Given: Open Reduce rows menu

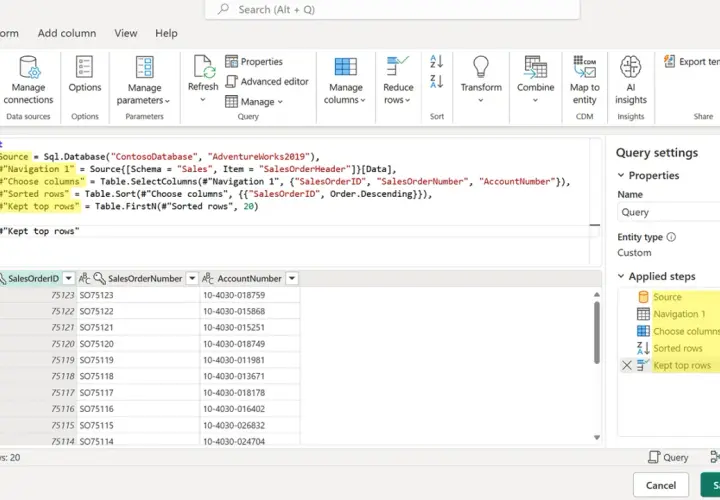Looking at the screenshot, I should (398, 80).
